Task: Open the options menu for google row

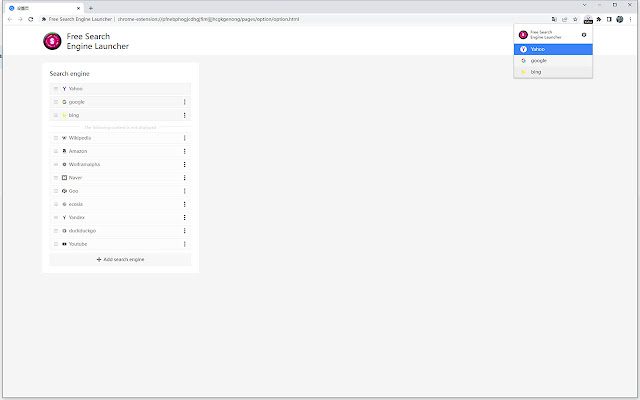Action: point(184,102)
